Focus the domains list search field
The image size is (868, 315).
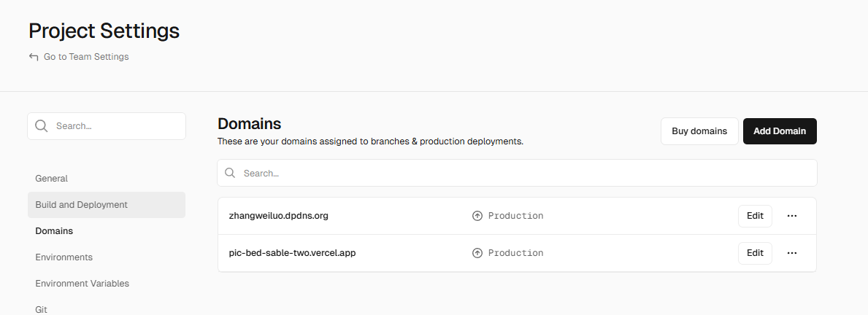point(526,174)
